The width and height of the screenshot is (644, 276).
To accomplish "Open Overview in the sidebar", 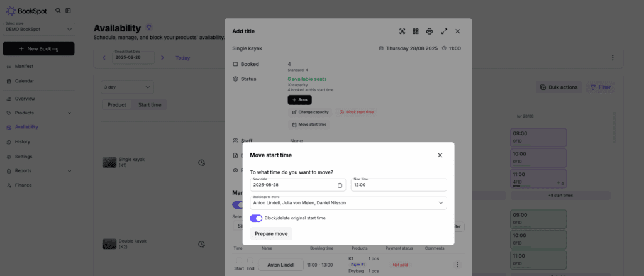I will (25, 99).
